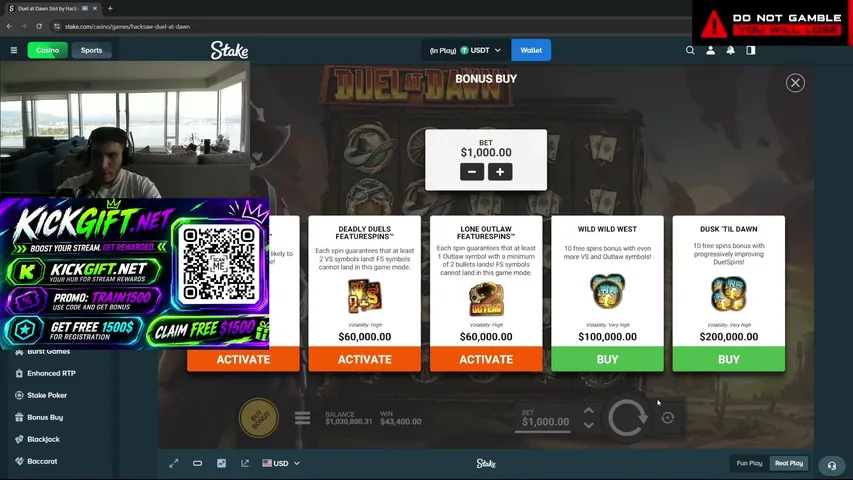This screenshot has width=853, height=480.
Task: Open the USDT currency dropdown
Action: pos(466,50)
